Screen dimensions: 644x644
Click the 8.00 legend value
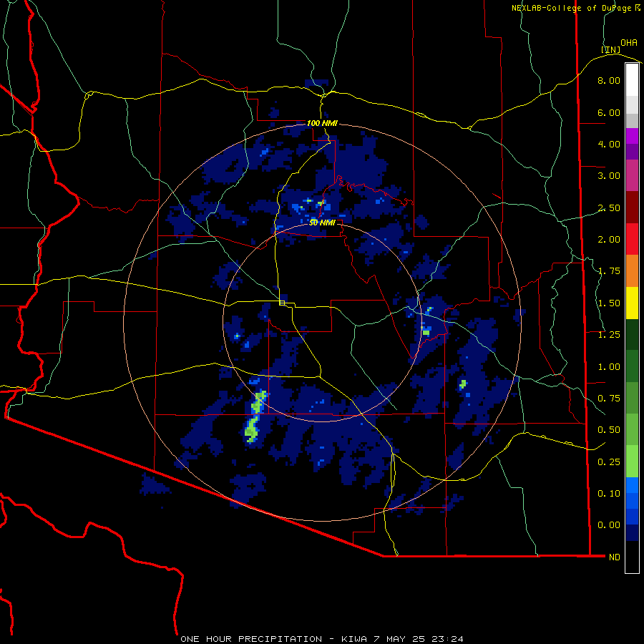tap(609, 80)
